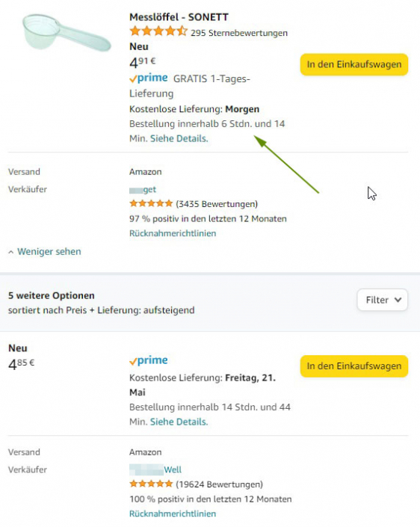Image resolution: width=420 pixels, height=527 pixels.
Task: Add the 4,91 € offer to cart
Action: pos(354,64)
